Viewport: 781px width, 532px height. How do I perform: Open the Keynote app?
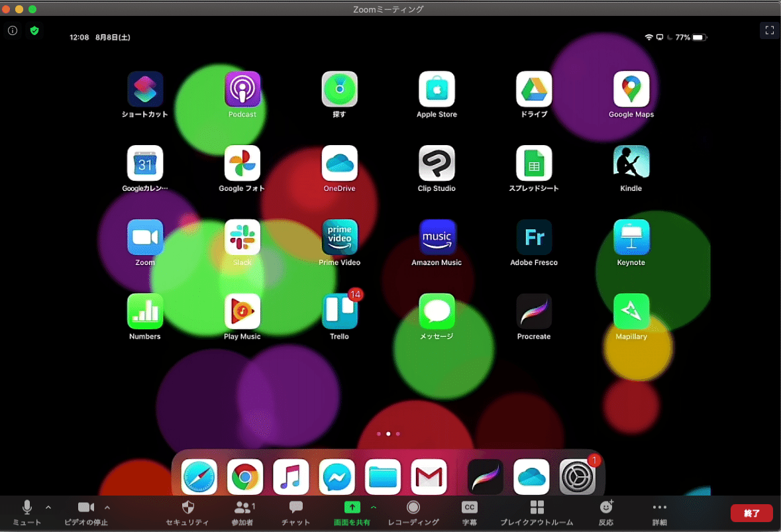pos(631,238)
